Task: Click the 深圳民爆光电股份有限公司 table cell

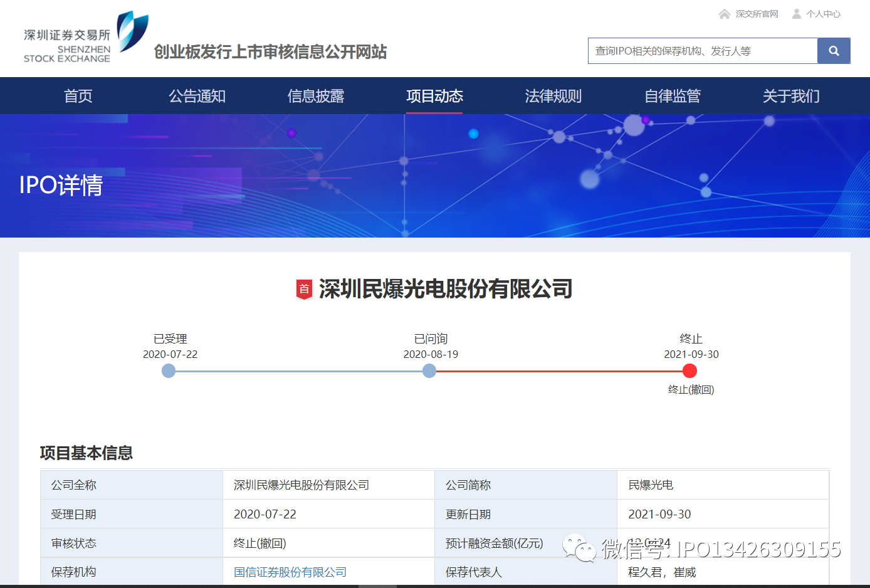Action: pos(329,485)
